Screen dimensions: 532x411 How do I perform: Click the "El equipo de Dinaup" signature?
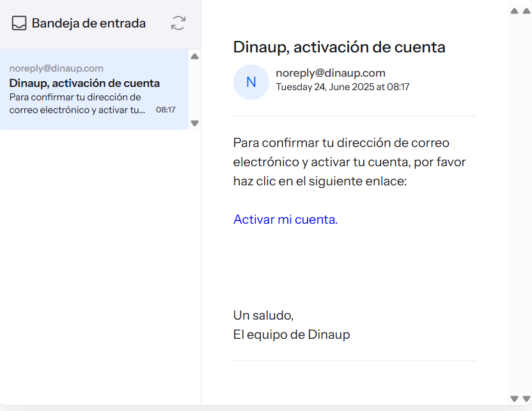[x=292, y=334]
